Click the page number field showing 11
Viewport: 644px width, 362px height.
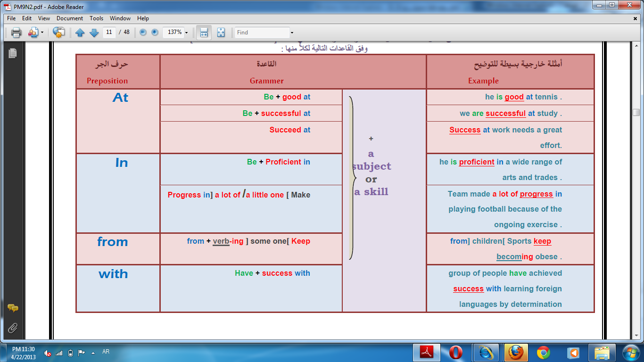tap(109, 32)
